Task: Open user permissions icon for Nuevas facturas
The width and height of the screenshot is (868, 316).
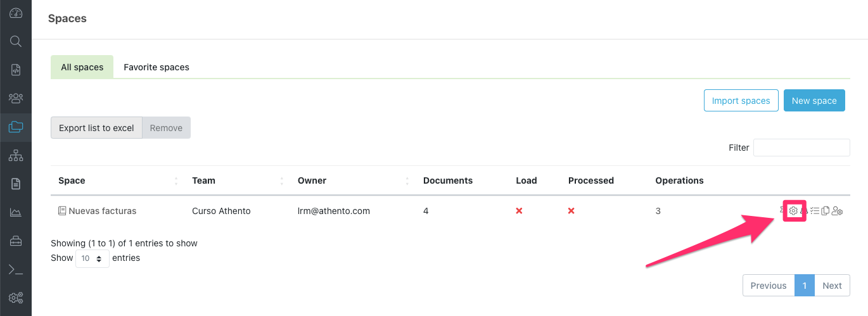Action: click(x=837, y=211)
